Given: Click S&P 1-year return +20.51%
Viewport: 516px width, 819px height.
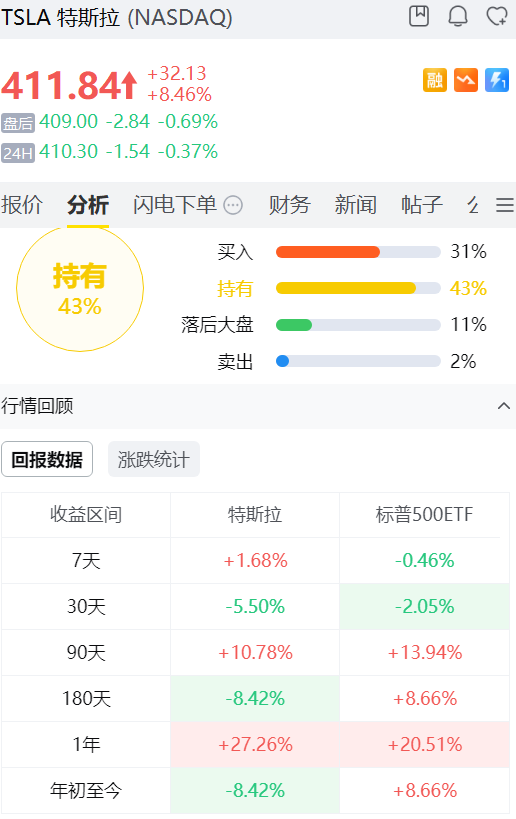Looking at the screenshot, I should point(424,745).
